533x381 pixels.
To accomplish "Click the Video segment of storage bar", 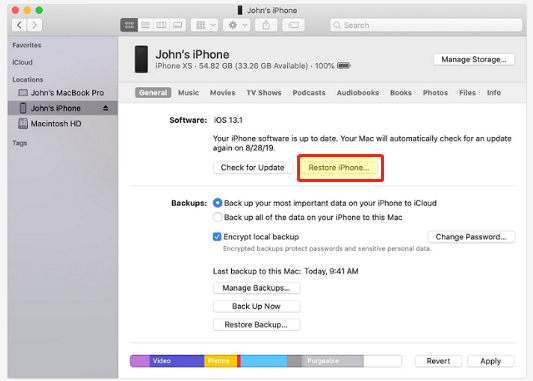I will click(177, 361).
